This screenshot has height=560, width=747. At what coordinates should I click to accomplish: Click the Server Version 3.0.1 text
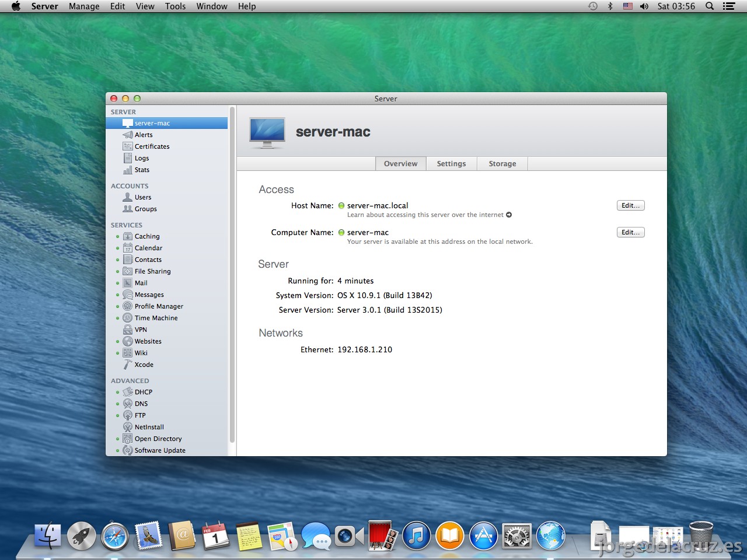389,310
